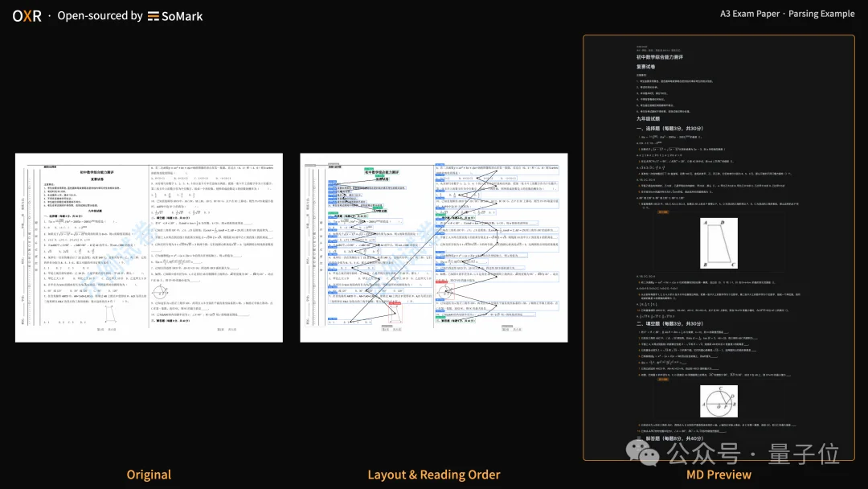Click the WeChat watermark icon
This screenshot has height=489, width=868.
[643, 453]
